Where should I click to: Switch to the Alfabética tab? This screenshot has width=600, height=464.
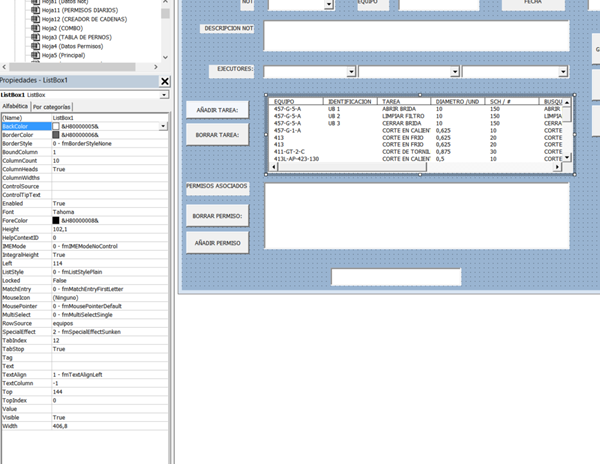(15, 106)
